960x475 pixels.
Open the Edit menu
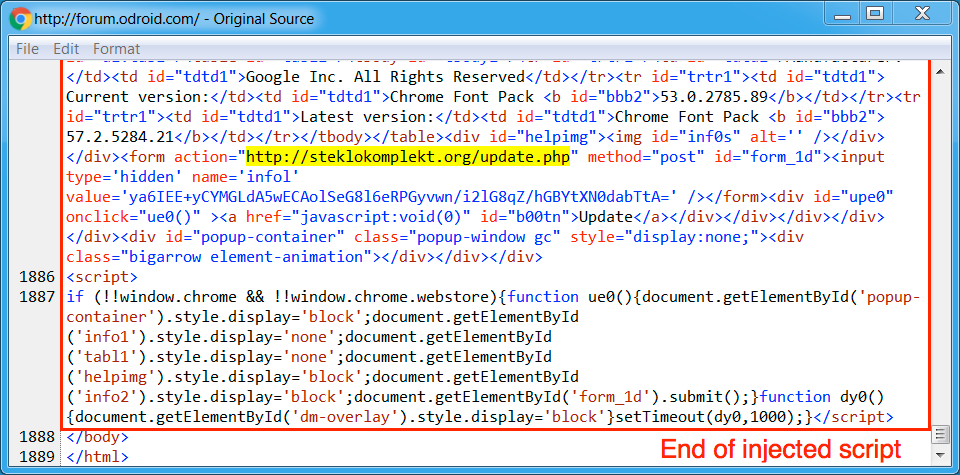tap(66, 49)
